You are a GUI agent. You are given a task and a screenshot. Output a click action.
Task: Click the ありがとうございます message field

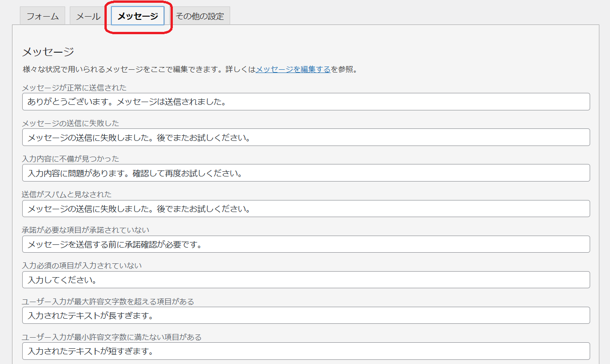pos(306,102)
